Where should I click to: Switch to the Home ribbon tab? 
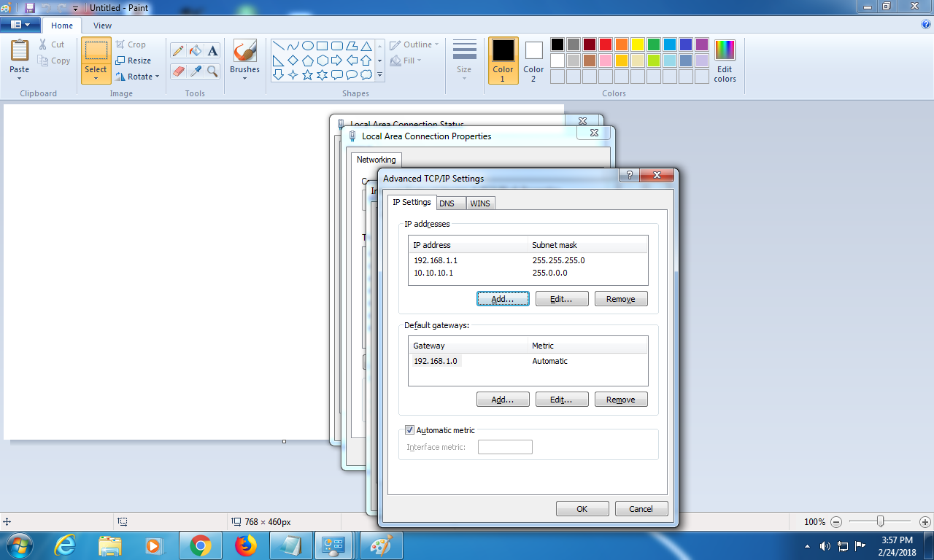click(x=62, y=26)
